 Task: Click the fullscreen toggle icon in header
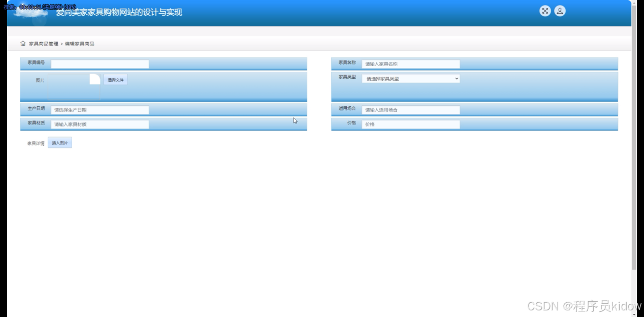pos(545,11)
